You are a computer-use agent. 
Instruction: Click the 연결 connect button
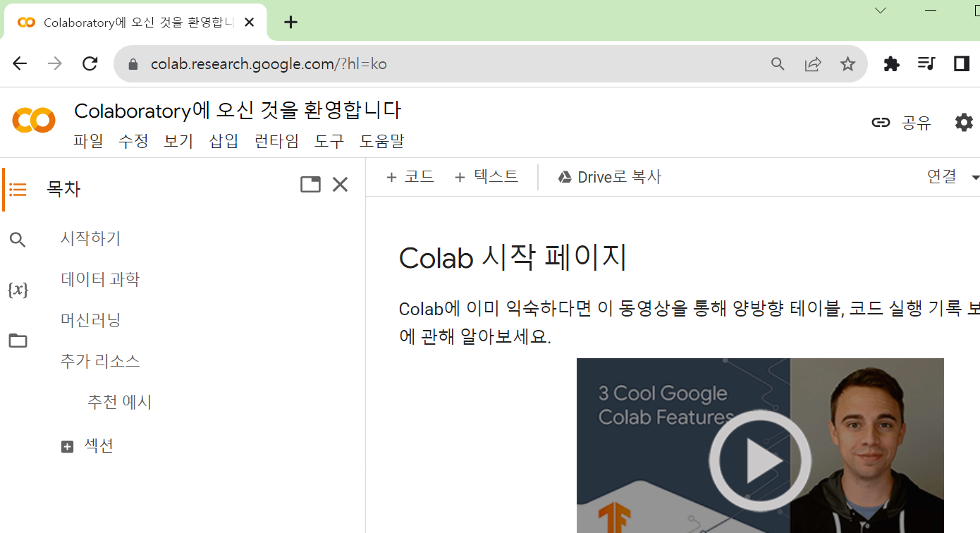941,177
